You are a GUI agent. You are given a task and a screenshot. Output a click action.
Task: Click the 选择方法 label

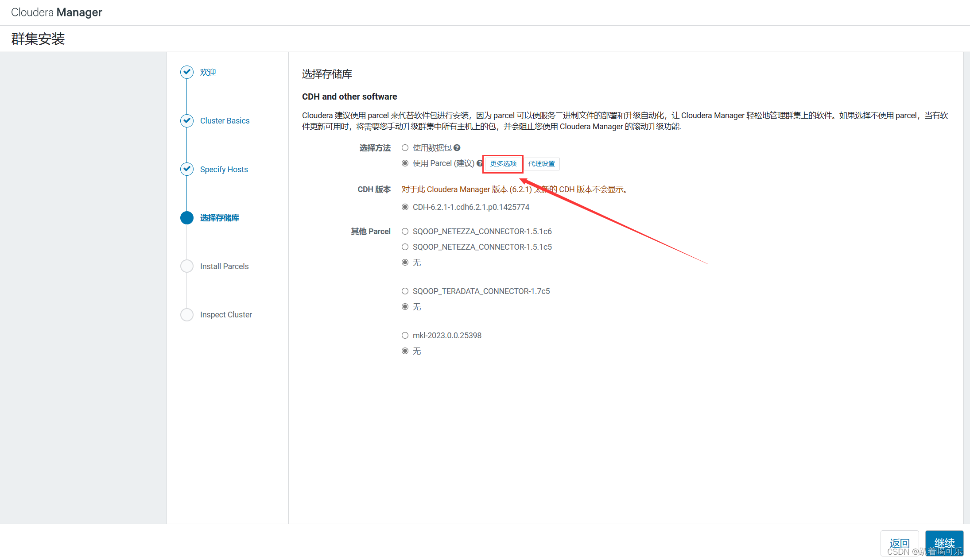tap(375, 148)
